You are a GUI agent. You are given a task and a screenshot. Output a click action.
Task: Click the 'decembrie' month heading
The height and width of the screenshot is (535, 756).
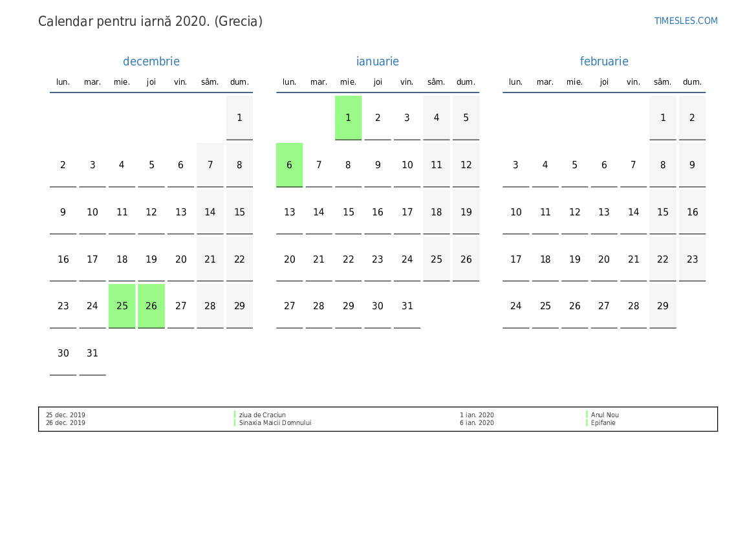coord(151,61)
